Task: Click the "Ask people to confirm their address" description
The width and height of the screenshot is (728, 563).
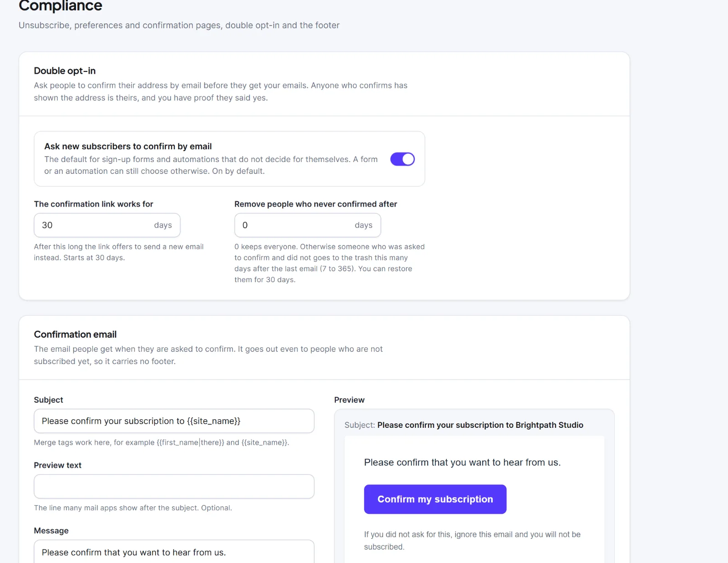Action: 221,91
